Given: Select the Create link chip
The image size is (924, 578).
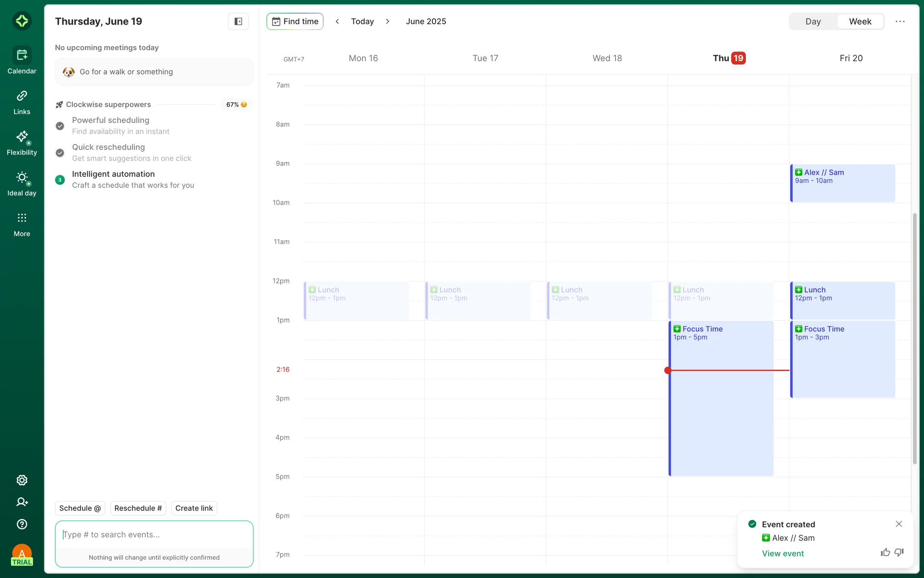Looking at the screenshot, I should click(194, 508).
